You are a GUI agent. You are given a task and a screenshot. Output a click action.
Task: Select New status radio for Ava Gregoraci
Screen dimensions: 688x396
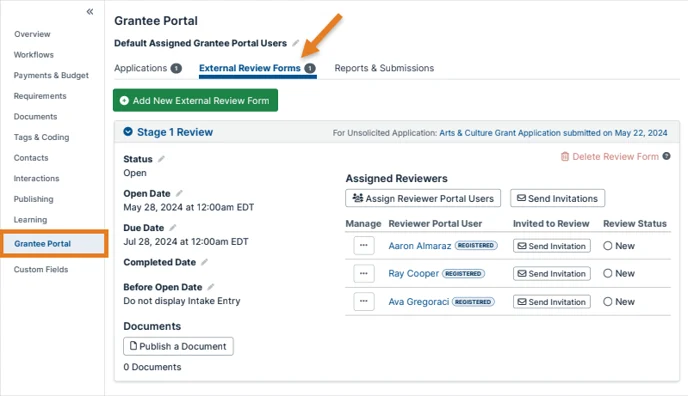[607, 302]
